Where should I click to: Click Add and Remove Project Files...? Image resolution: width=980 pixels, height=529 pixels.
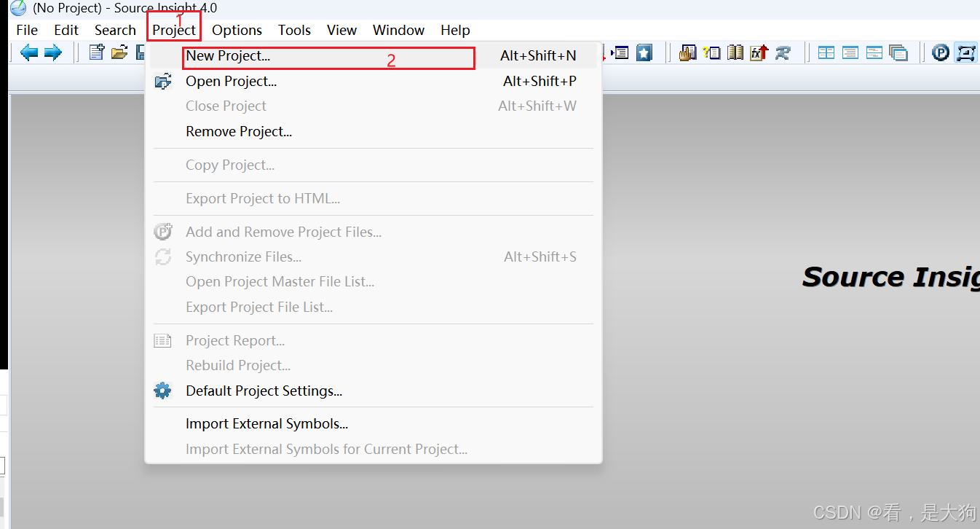[x=374, y=232]
